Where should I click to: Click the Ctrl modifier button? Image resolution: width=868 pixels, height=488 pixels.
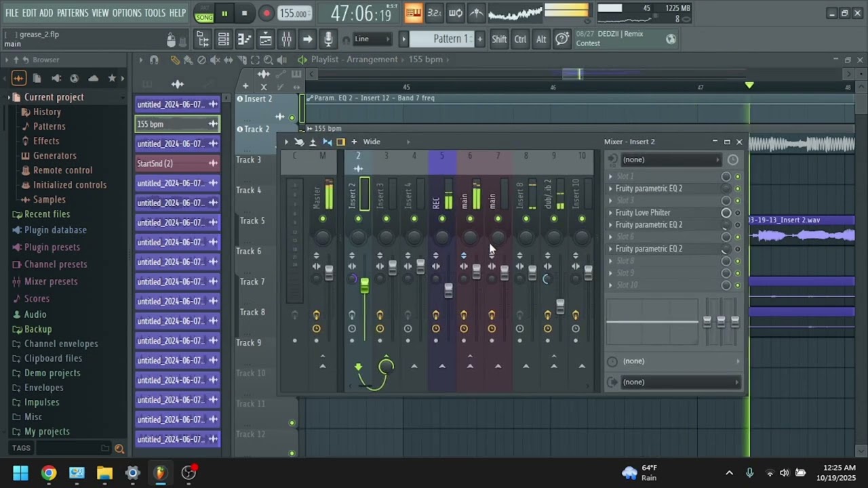520,39
